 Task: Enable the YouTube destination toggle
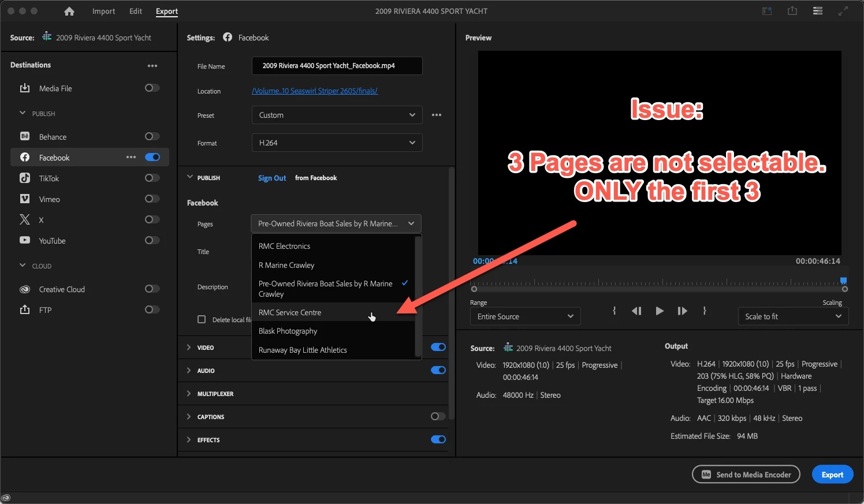click(x=152, y=240)
